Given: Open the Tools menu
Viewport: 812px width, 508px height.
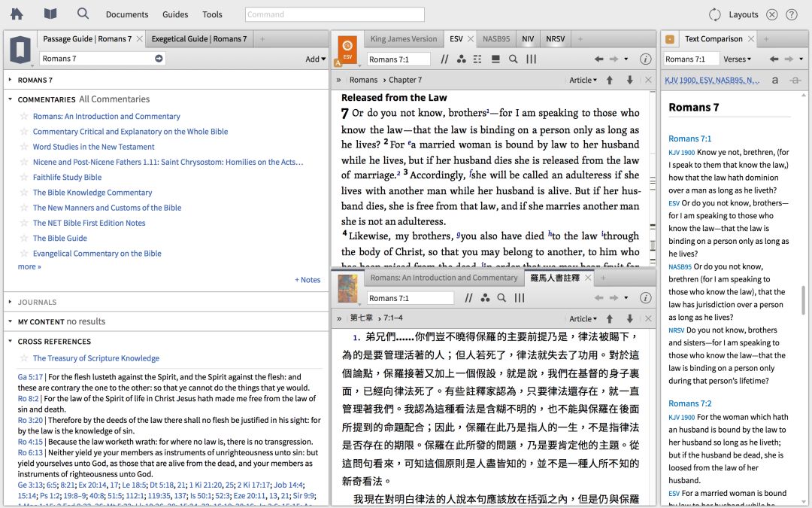Looking at the screenshot, I should [212, 14].
